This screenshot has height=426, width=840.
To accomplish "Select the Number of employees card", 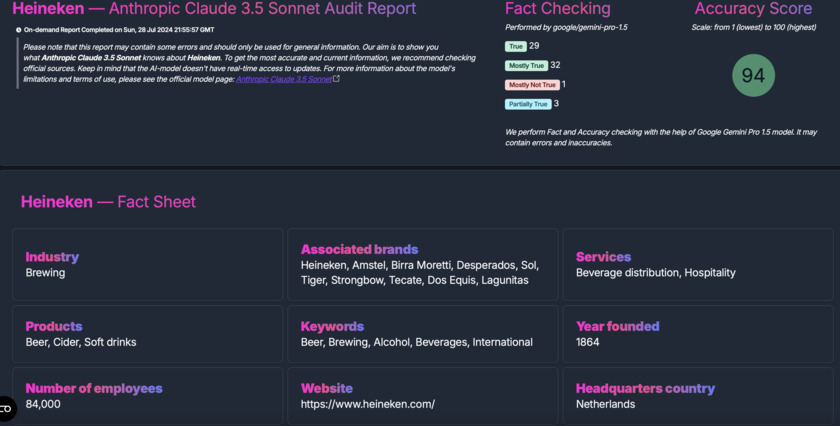I will [x=147, y=396].
